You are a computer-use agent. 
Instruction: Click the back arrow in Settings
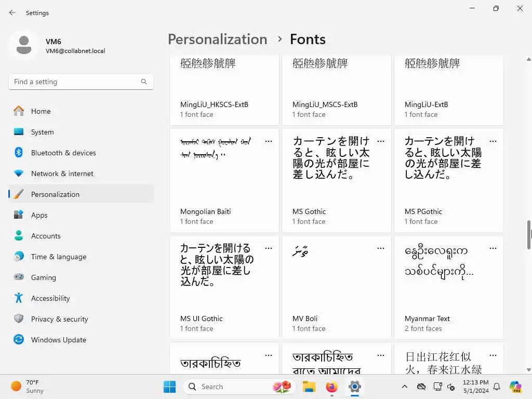tap(12, 12)
